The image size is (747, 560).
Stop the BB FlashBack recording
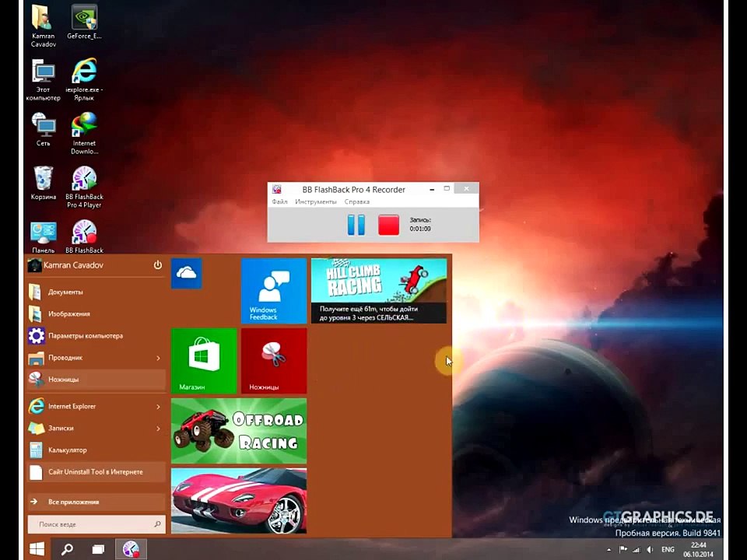pos(389,225)
